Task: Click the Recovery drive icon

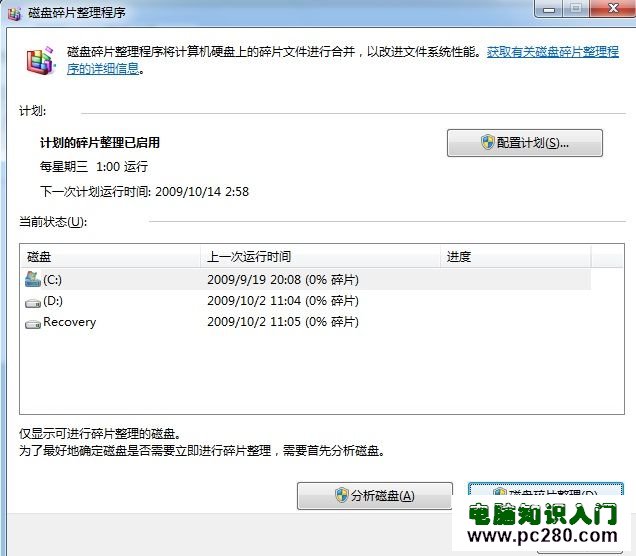Action: pyautogui.click(x=33, y=323)
